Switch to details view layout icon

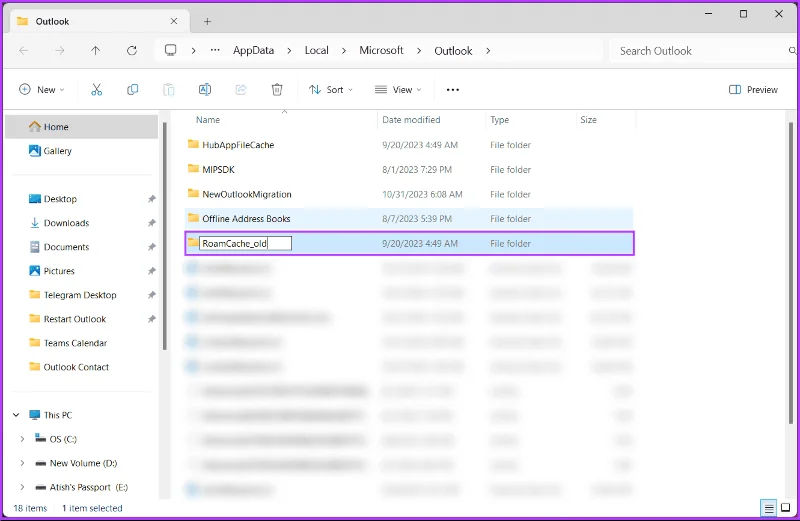point(768,508)
